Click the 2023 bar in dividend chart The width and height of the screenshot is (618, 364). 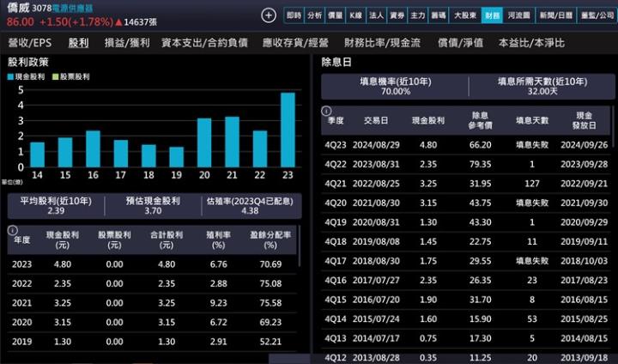pyautogui.click(x=288, y=130)
